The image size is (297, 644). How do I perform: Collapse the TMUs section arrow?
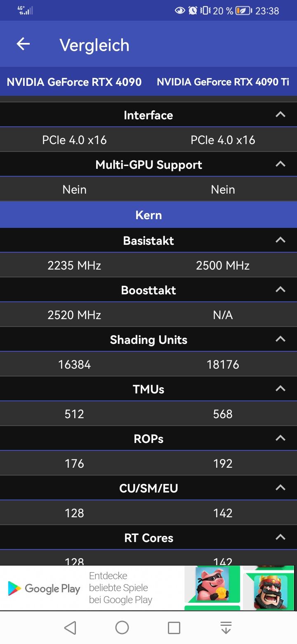(280, 389)
